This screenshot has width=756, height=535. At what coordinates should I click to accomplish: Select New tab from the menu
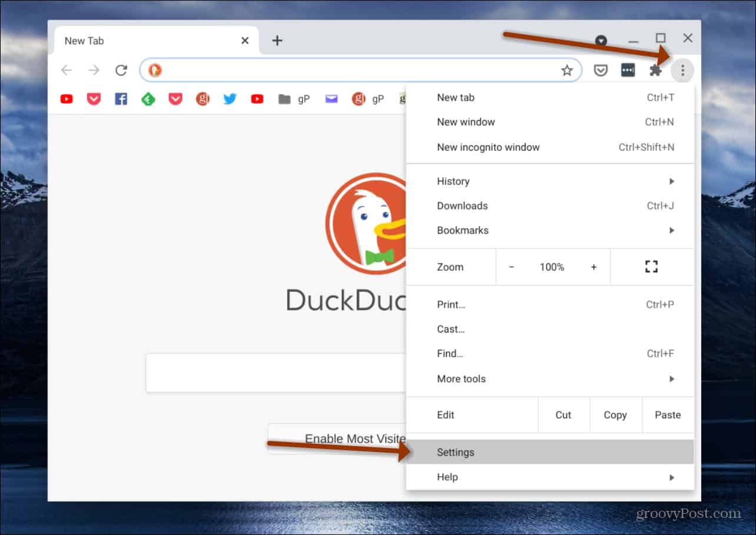(550, 98)
